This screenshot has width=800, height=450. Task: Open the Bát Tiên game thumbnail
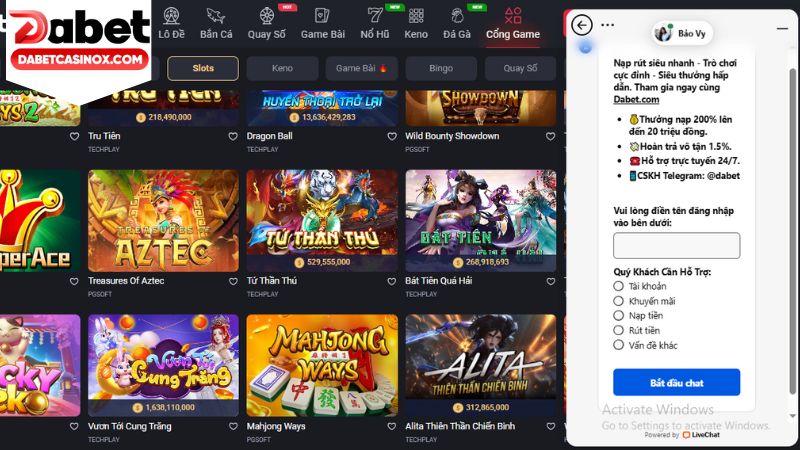(x=481, y=220)
